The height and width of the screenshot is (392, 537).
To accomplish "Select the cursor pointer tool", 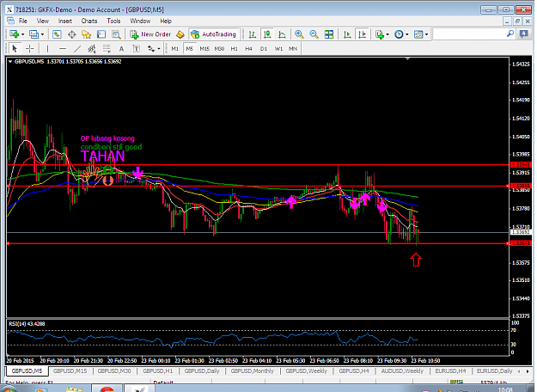I will click(15, 49).
